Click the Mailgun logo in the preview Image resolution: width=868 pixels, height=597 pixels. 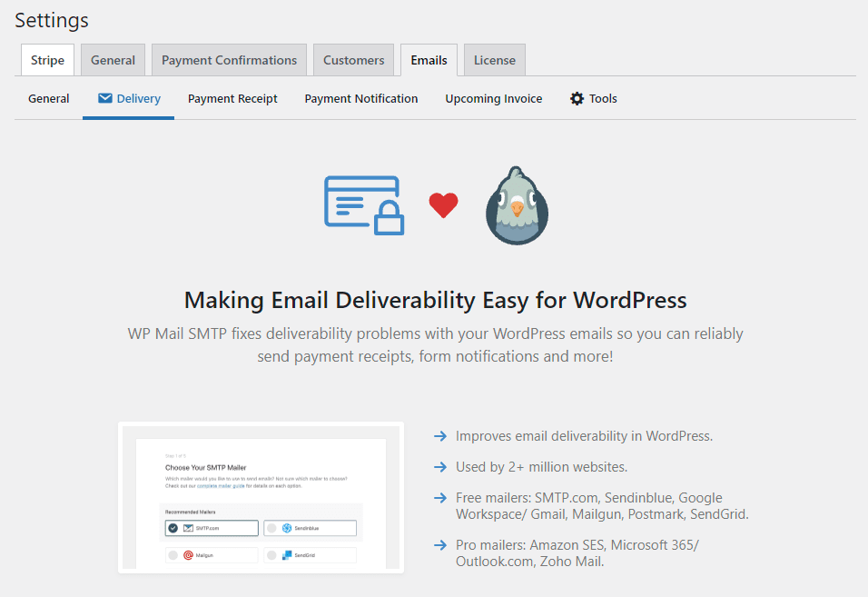189,554
